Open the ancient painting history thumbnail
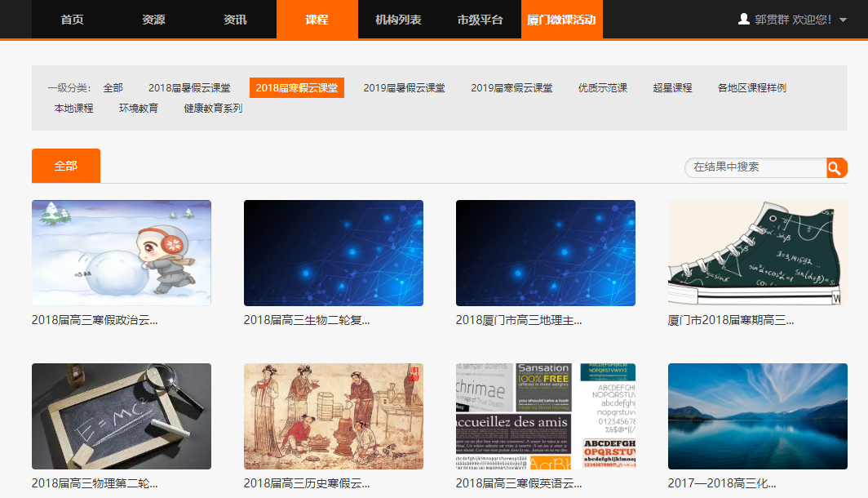 point(333,416)
